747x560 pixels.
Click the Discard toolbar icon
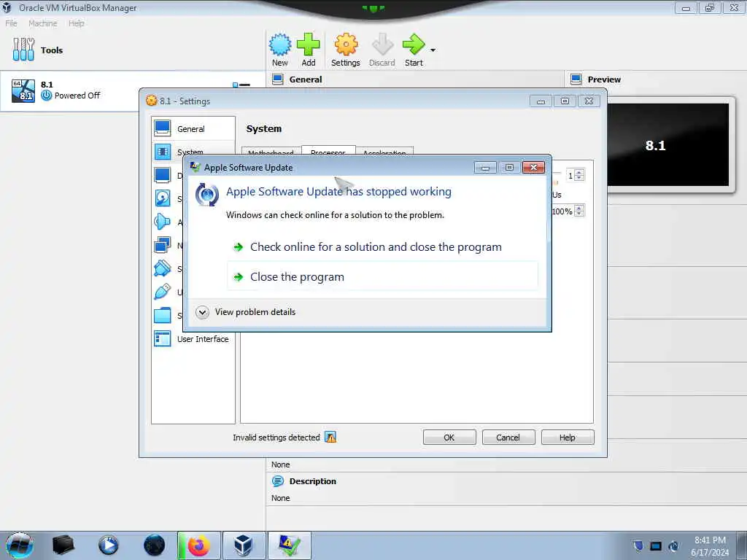[382, 50]
